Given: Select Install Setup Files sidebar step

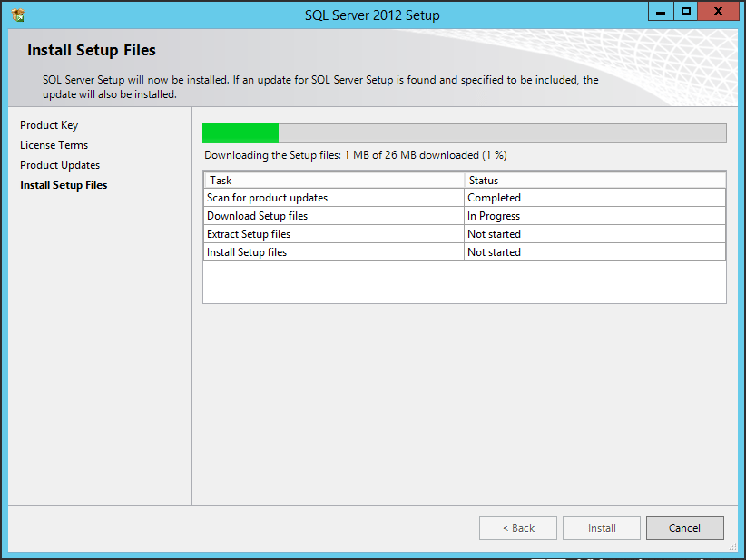Looking at the screenshot, I should coord(64,185).
